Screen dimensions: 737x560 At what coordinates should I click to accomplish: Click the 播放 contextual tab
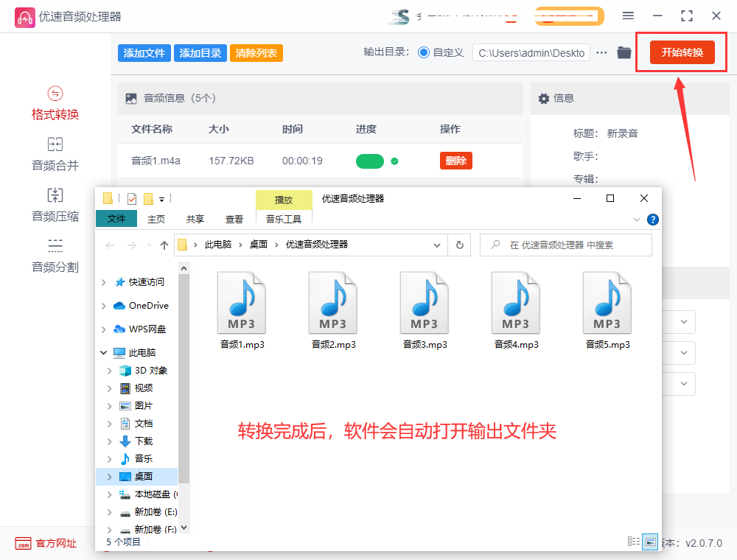pyautogui.click(x=284, y=200)
